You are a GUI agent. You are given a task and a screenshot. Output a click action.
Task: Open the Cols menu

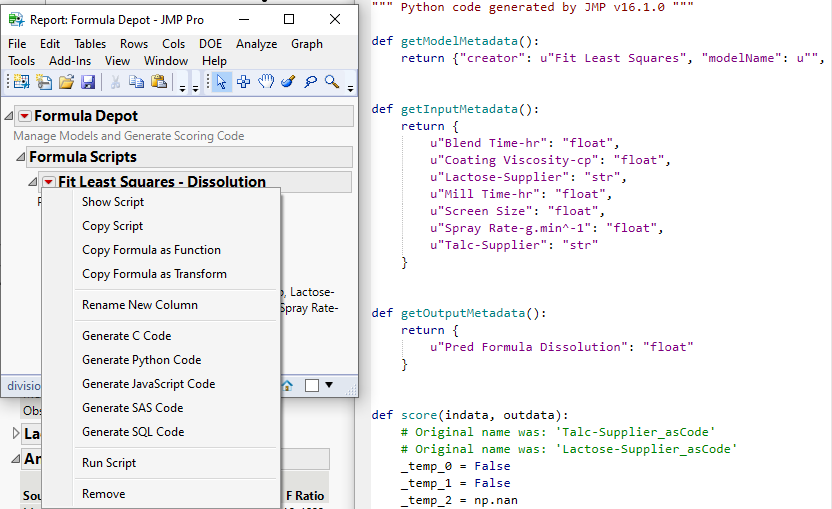174,44
